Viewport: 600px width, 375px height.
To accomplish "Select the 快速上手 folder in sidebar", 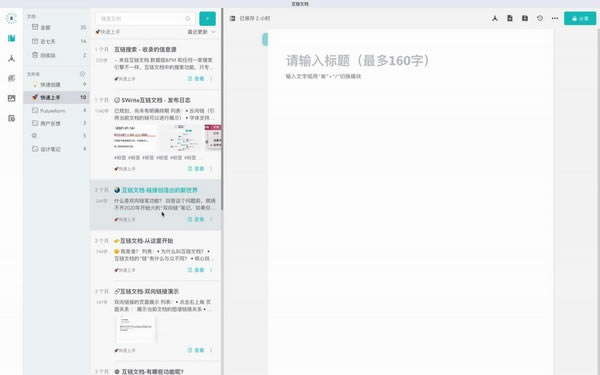I will coord(57,98).
